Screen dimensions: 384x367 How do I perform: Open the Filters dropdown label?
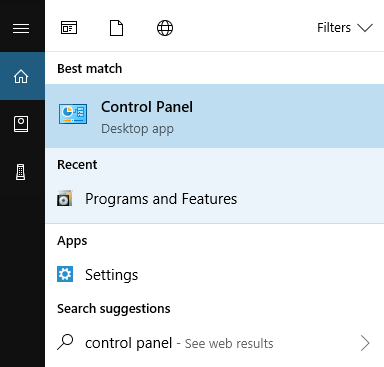(334, 28)
